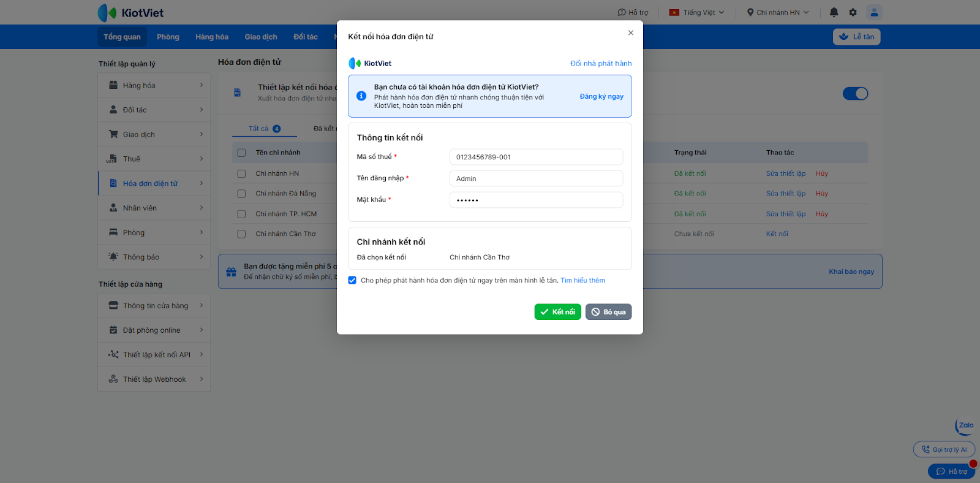Image resolution: width=980 pixels, height=483 pixels.
Task: Open the notifications bell
Action: [x=834, y=12]
